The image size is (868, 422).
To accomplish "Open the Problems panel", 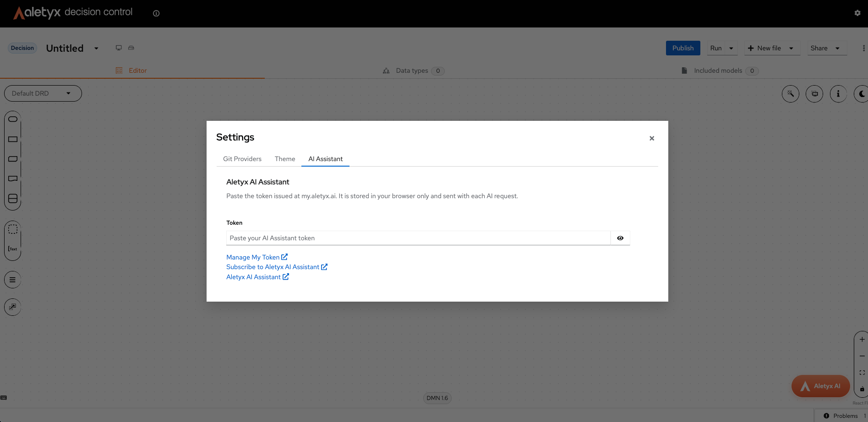I will click(841, 416).
